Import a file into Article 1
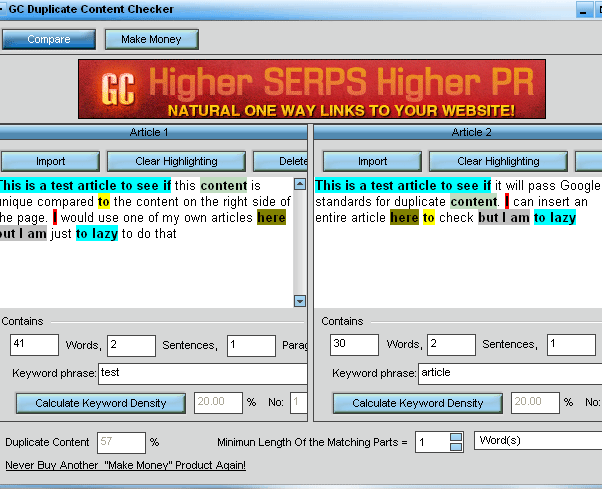The height and width of the screenshot is (492, 602). coord(50,161)
